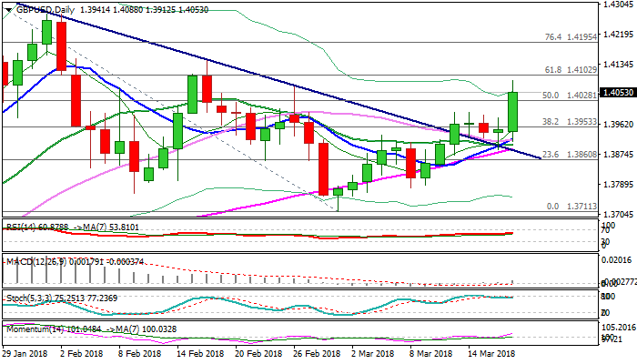Click the 1.37045 price axis label
The width and height of the screenshot is (637, 364).
tap(618, 215)
